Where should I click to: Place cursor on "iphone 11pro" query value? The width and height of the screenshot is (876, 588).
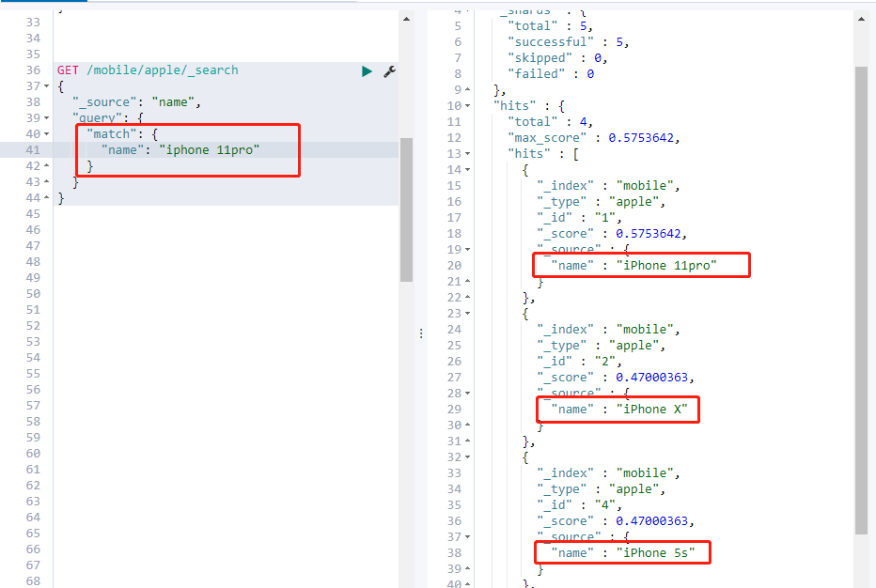coord(210,149)
